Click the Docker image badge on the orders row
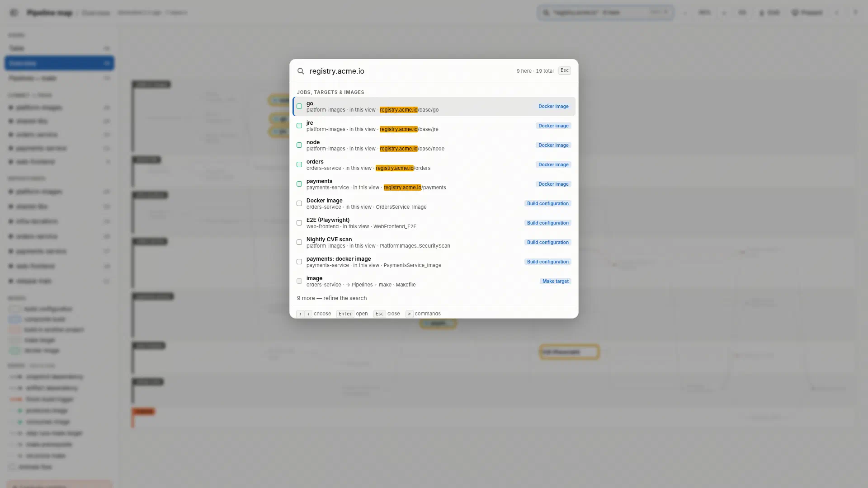 pos(553,165)
